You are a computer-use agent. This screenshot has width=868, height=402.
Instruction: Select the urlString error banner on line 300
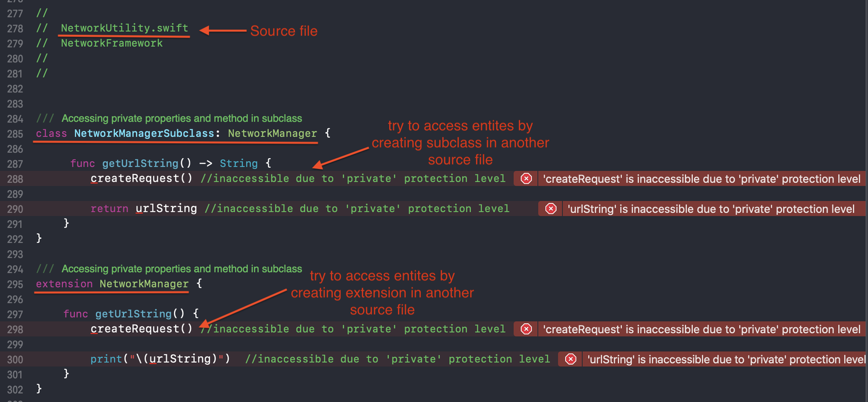click(x=725, y=359)
